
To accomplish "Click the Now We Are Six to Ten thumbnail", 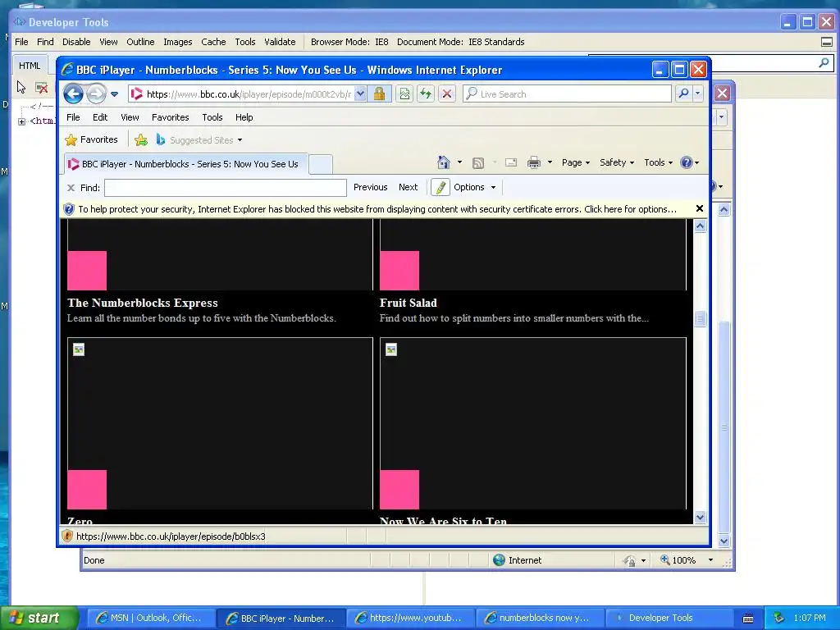I will coord(533,423).
